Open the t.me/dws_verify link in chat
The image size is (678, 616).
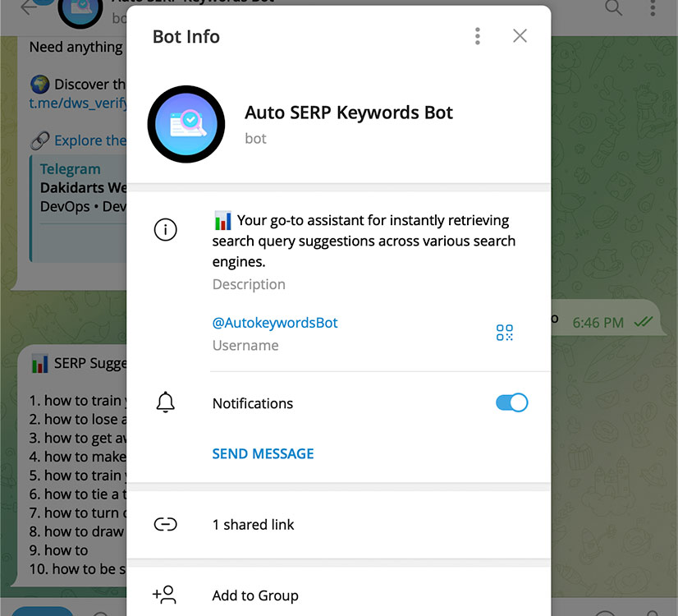tap(78, 103)
